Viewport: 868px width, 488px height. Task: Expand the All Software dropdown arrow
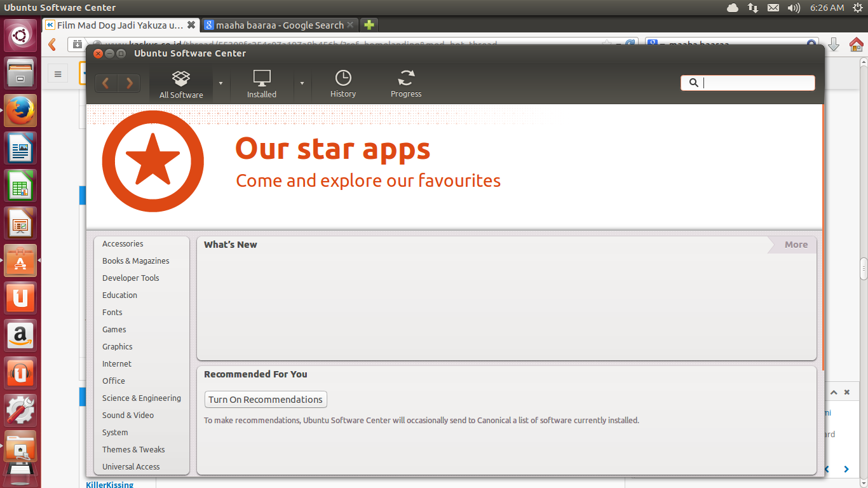point(220,83)
